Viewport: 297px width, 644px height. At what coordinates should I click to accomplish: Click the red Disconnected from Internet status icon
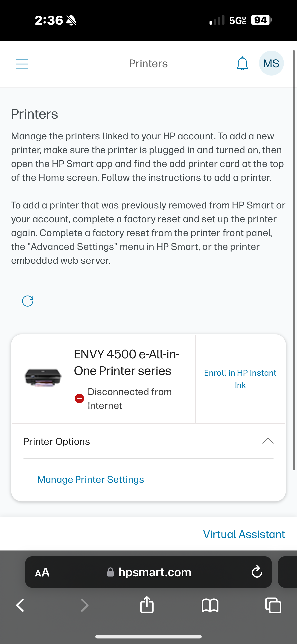79,398
